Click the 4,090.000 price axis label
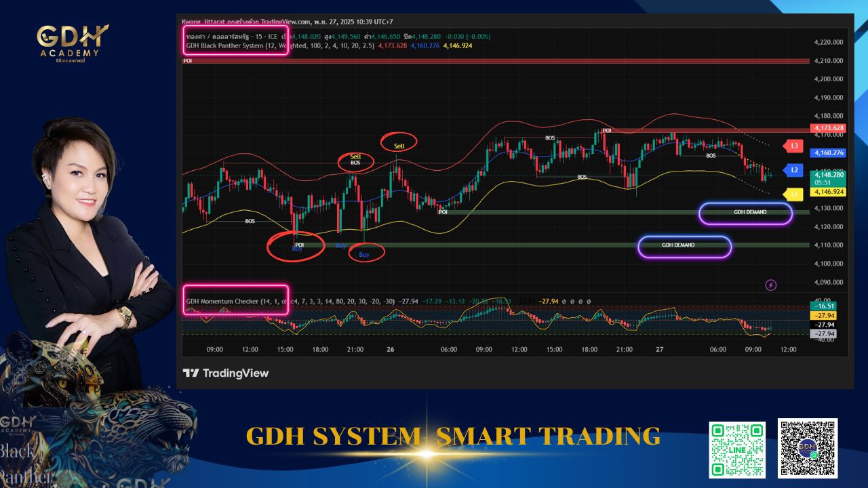This screenshot has height=488, width=868. point(828,283)
